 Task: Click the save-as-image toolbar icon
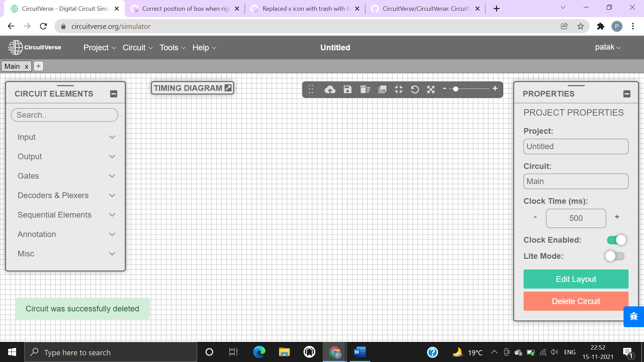(382, 89)
